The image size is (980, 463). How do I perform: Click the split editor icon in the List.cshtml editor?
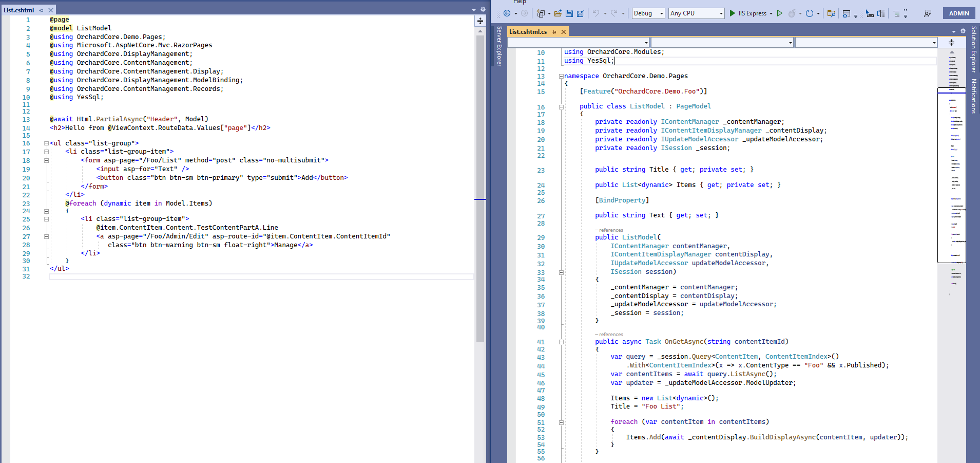(x=480, y=21)
